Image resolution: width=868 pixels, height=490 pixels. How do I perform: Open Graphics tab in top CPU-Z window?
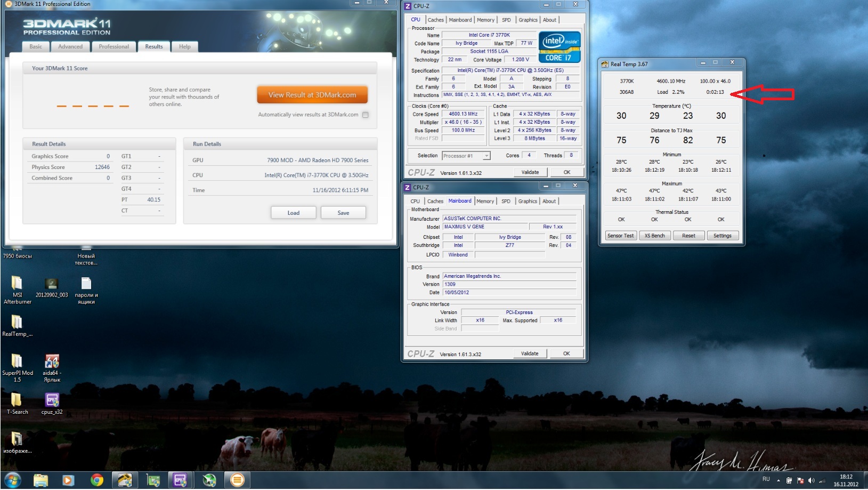(x=528, y=20)
